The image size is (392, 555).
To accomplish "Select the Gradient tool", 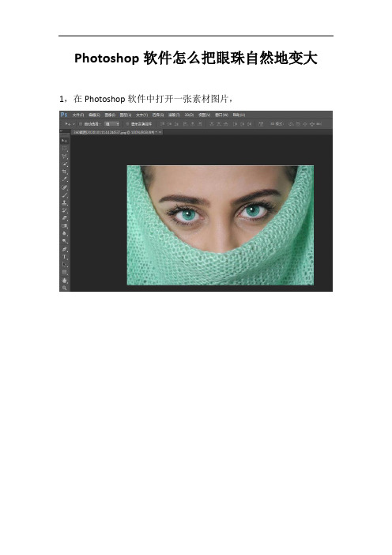I will [x=64, y=226].
